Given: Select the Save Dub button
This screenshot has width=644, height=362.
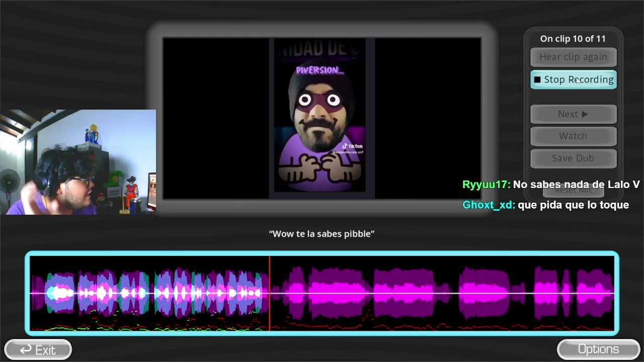Looking at the screenshot, I should coord(573,158).
